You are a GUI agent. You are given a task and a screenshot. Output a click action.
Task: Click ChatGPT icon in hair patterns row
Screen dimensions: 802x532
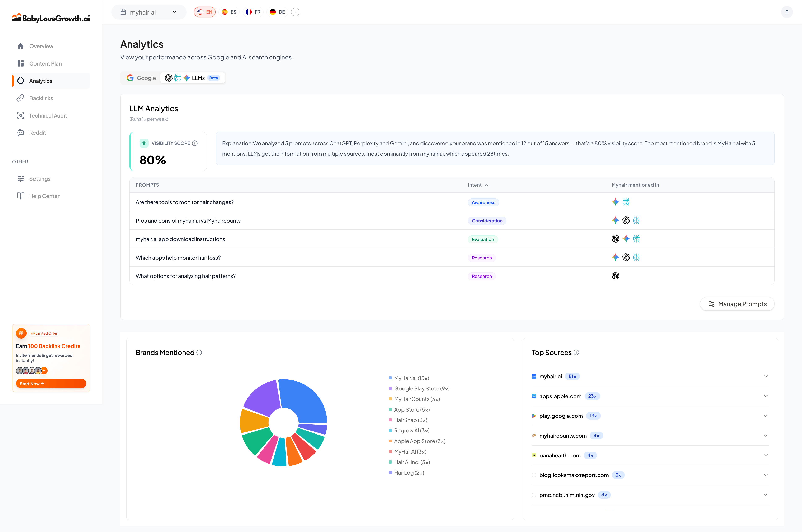[615, 276]
